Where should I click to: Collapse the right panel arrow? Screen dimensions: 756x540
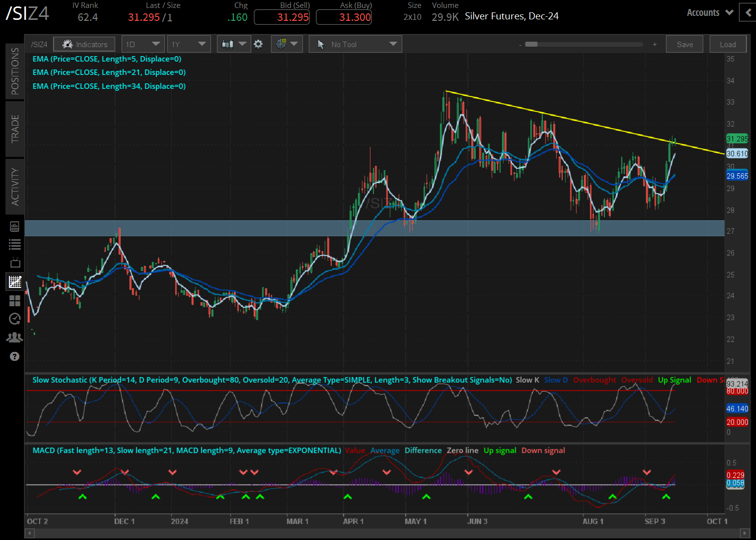click(748, 12)
